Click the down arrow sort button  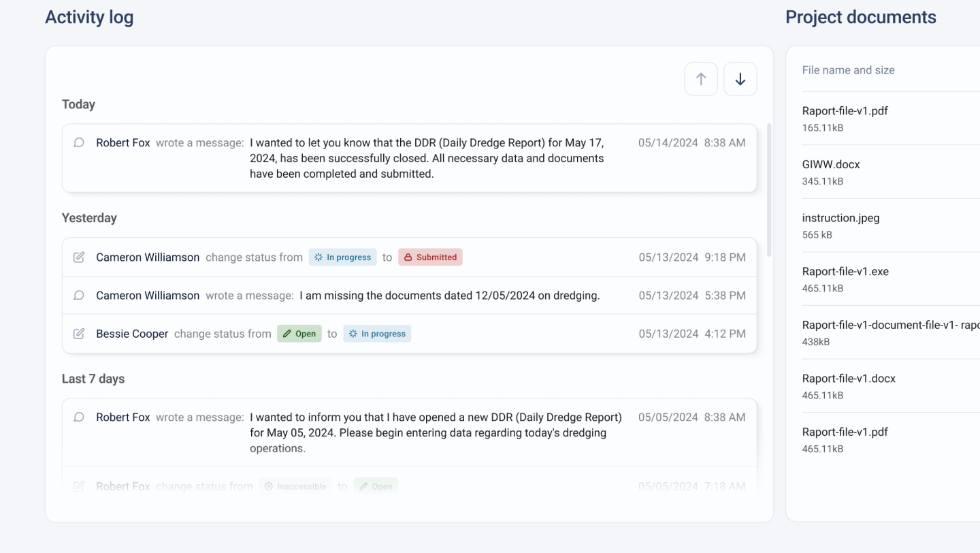(x=740, y=79)
